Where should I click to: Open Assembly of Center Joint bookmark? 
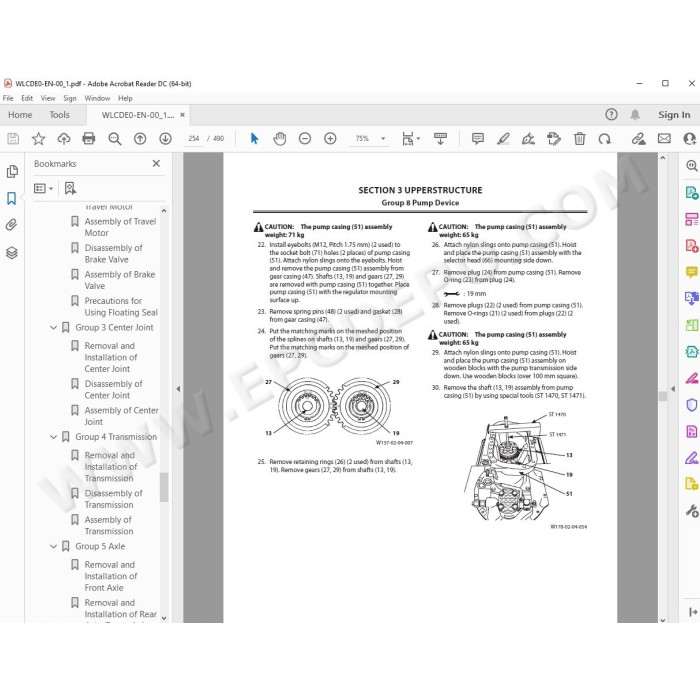121,416
